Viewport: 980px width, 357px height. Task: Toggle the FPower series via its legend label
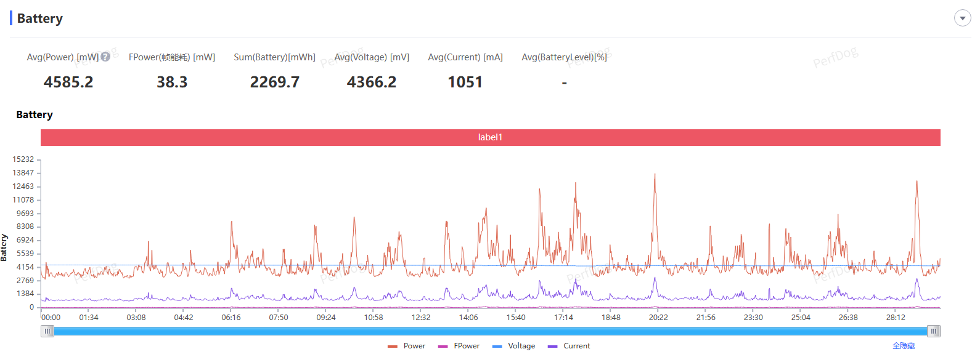coord(467,346)
